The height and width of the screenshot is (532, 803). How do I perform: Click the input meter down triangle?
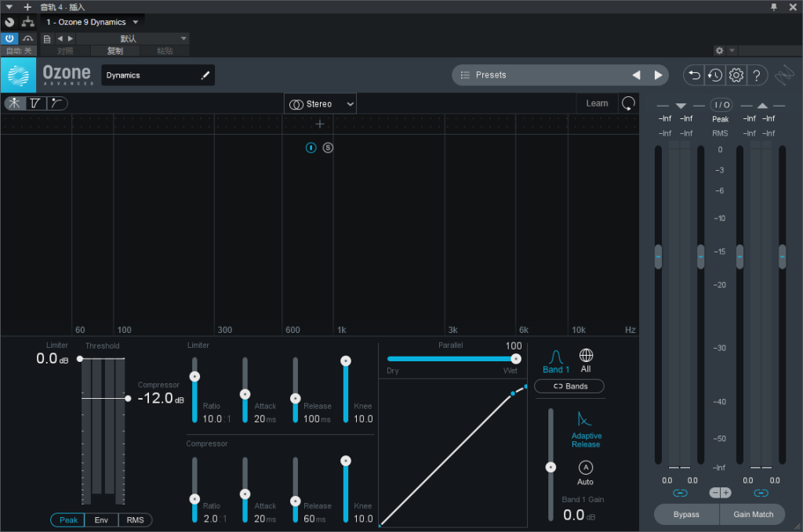pyautogui.click(x=681, y=106)
